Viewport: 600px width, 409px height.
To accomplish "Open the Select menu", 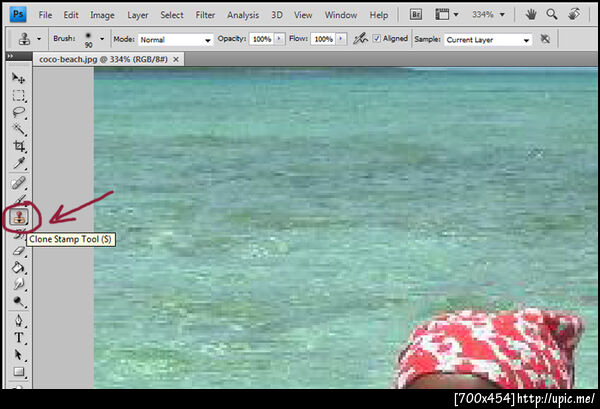I will [172, 15].
